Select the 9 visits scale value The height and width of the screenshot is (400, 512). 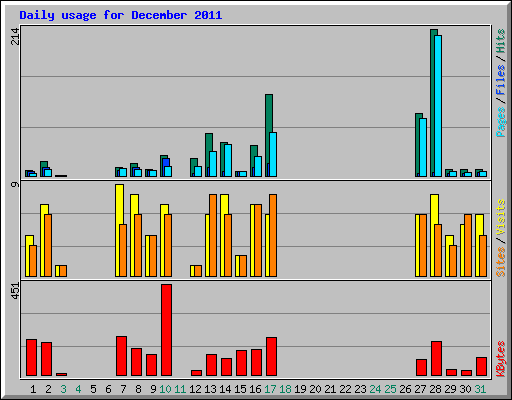[15, 184]
